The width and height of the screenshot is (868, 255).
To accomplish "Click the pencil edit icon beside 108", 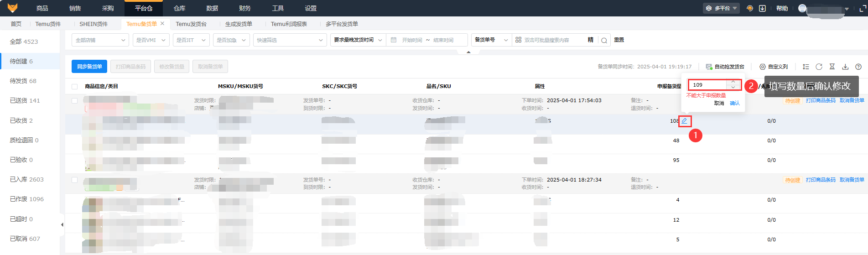I will point(684,121).
